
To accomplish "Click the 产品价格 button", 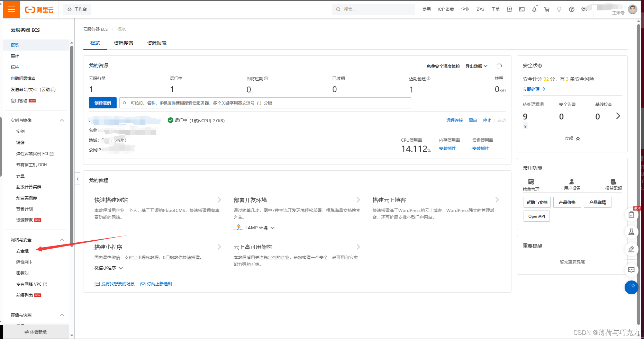I will pos(567,202).
